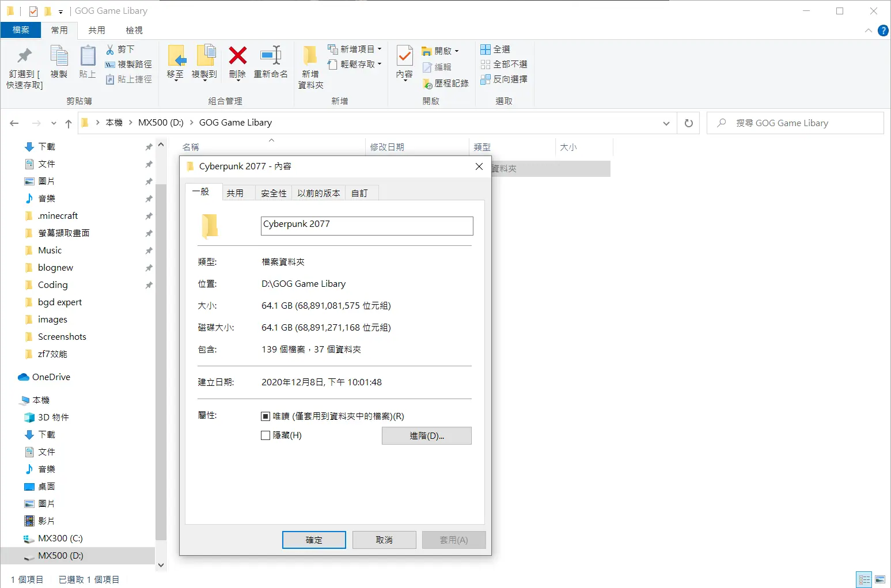Click the Paste (貼上) ribbon icon
Viewport: 891px width, 588px height.
coord(88,56)
